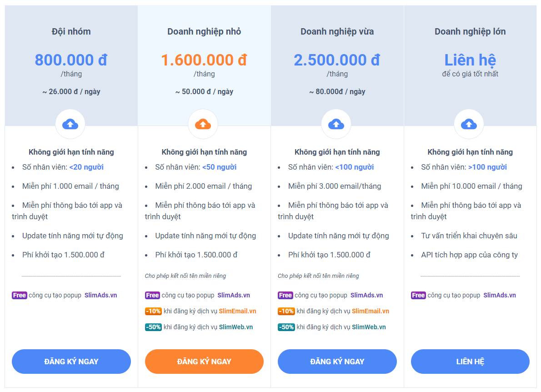The image size is (541, 392).
Task: Click the cloud upload icon under Doanh nghiệp lớn
Action: pos(469,124)
